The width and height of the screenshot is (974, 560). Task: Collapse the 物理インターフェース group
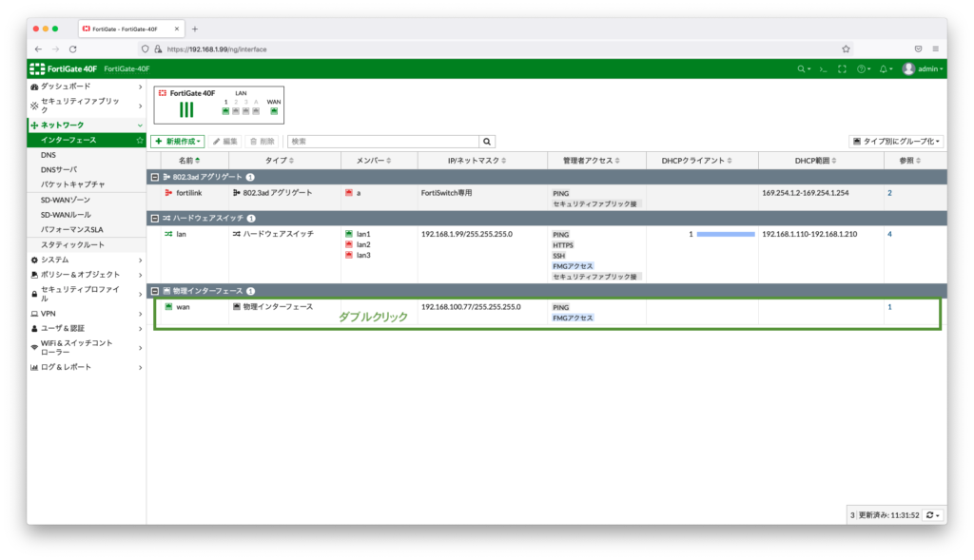155,291
